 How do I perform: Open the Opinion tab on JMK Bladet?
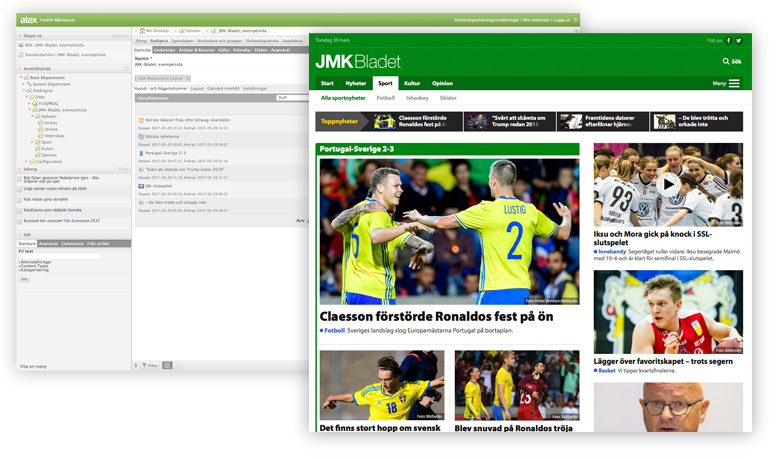point(442,84)
